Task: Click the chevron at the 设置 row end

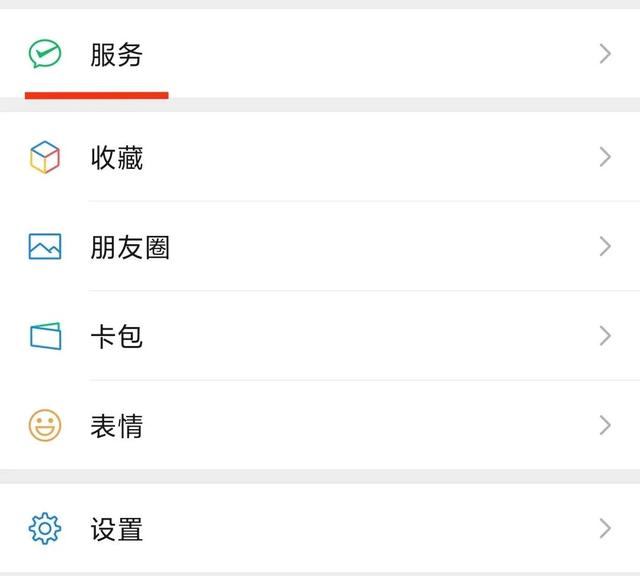Action: 604,528
